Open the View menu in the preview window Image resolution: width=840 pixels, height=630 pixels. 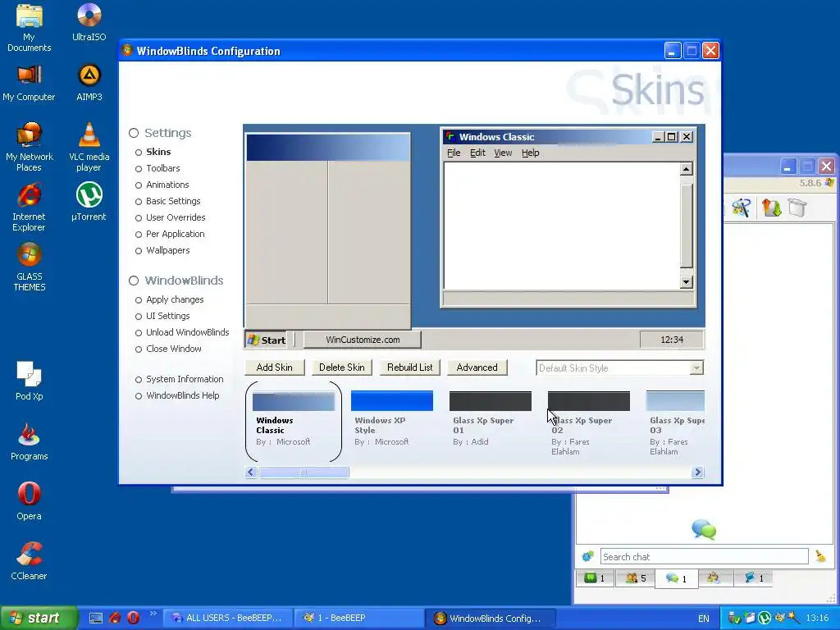pos(503,153)
